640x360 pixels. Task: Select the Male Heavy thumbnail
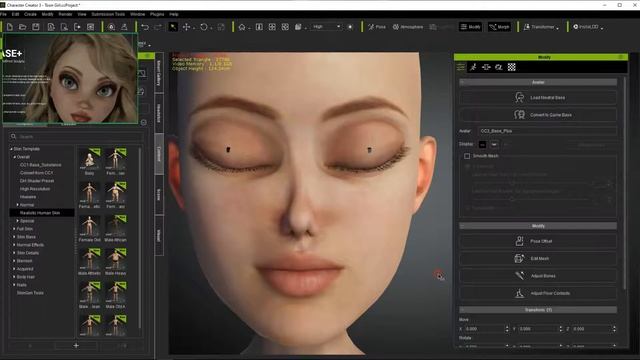point(116,262)
